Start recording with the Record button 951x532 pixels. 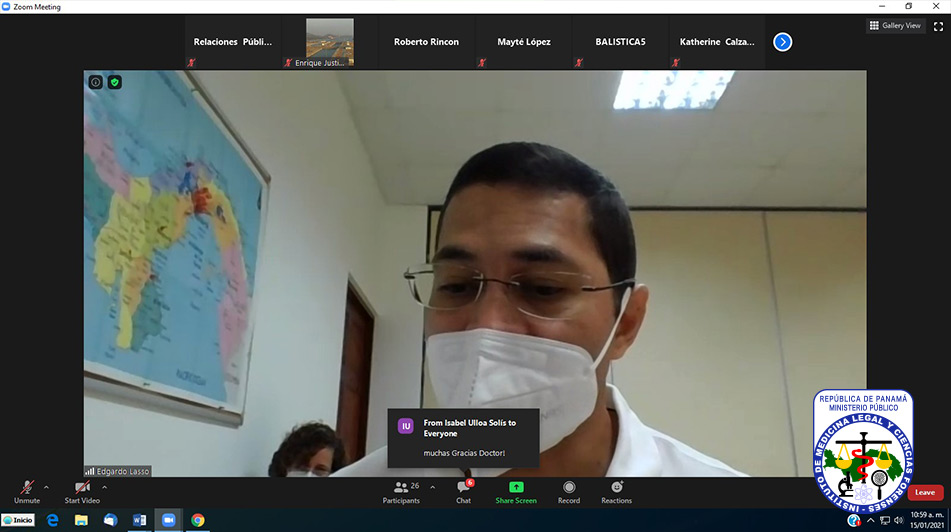569,492
